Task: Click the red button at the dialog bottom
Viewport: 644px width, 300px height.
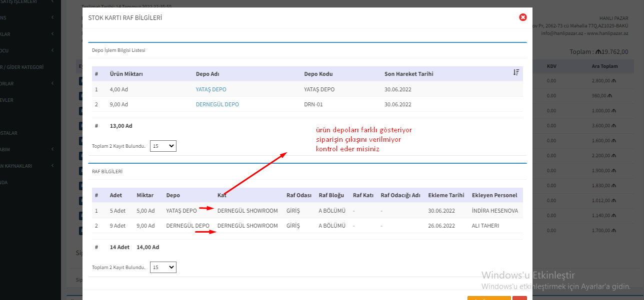Action: click(x=519, y=298)
